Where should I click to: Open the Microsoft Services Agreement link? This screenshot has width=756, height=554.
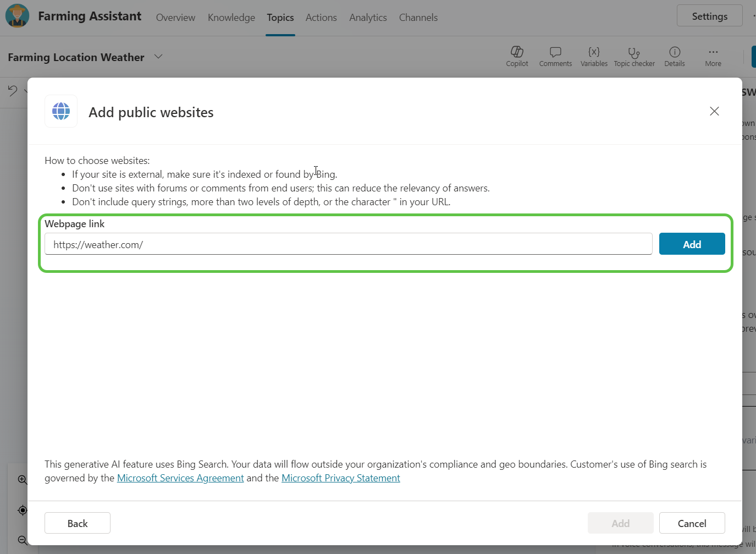click(180, 478)
